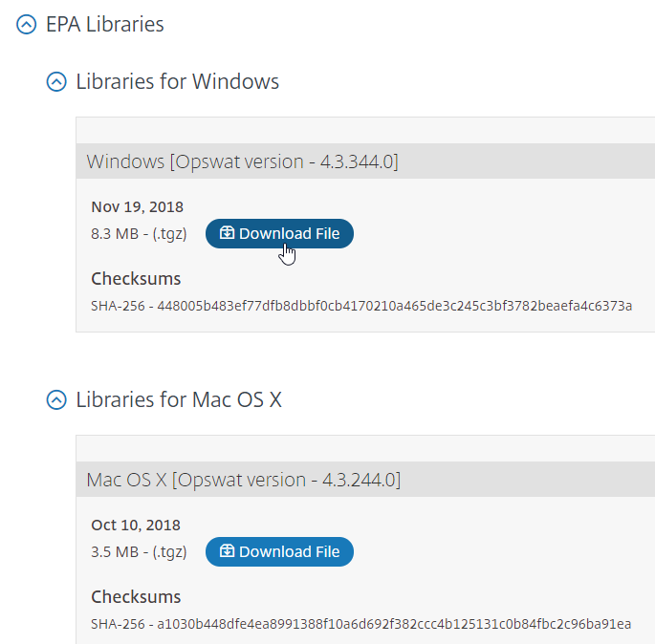Viewport: 655px width, 644px height.
Task: Collapse the Libraries for Mac OS X chevron
Action: click(x=56, y=399)
